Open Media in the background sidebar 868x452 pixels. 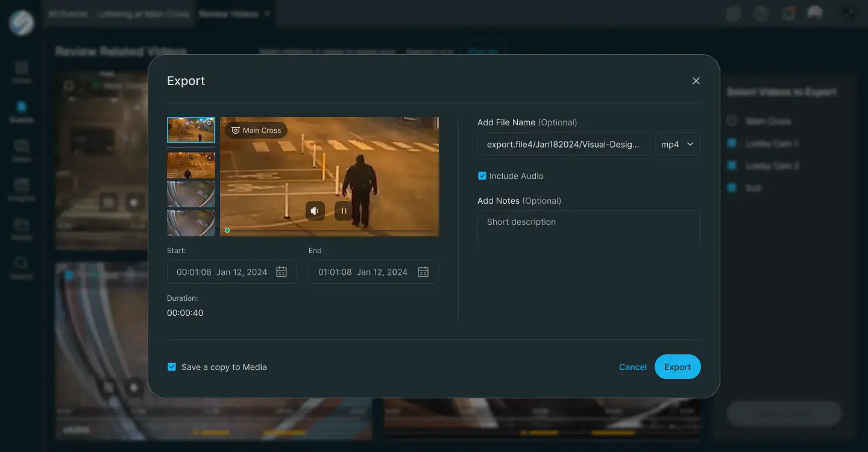coord(21,229)
